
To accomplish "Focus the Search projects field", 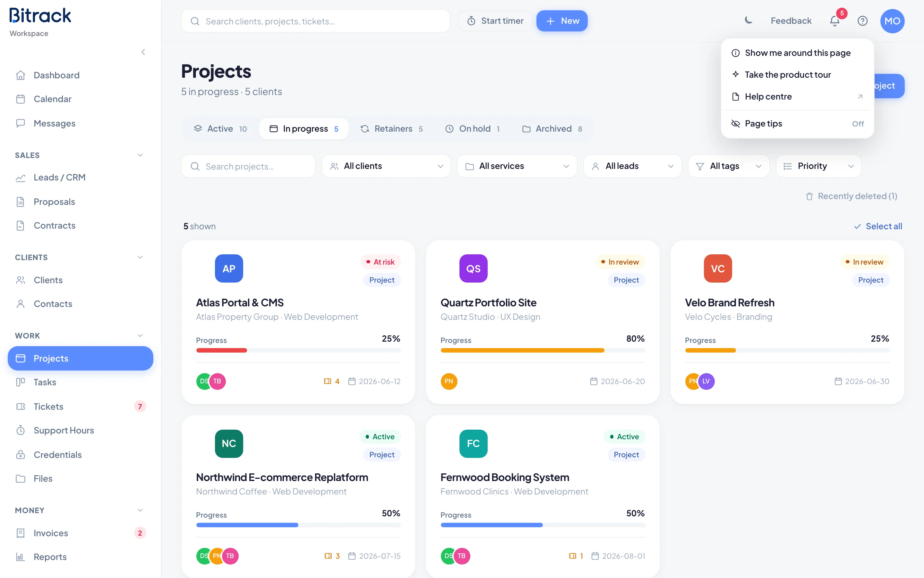I will (x=248, y=166).
